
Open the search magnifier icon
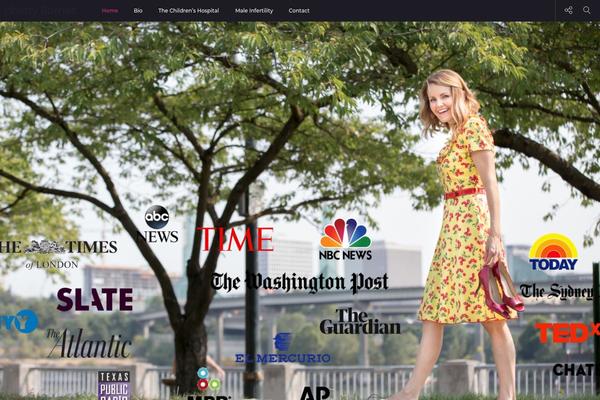click(x=586, y=10)
